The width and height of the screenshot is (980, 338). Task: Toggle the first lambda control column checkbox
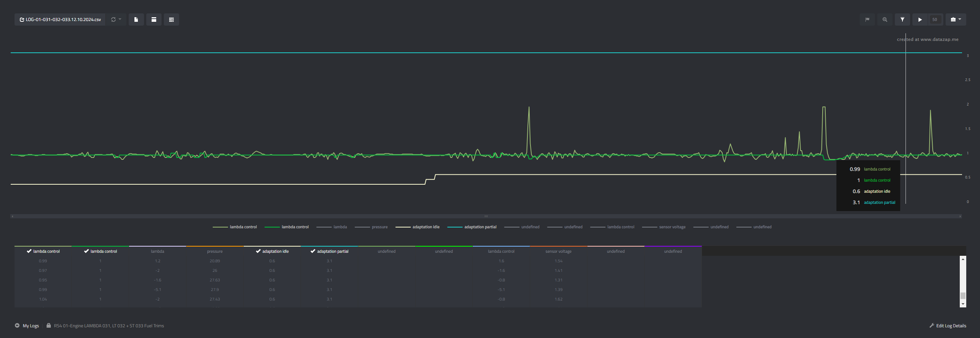coord(29,251)
